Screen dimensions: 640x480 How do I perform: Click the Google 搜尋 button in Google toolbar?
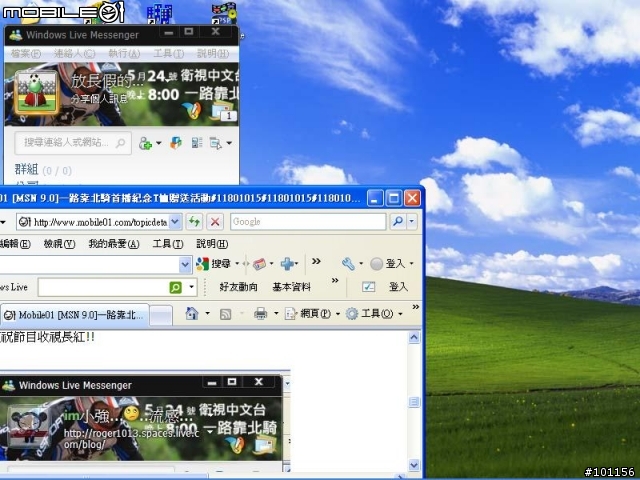tap(213, 264)
